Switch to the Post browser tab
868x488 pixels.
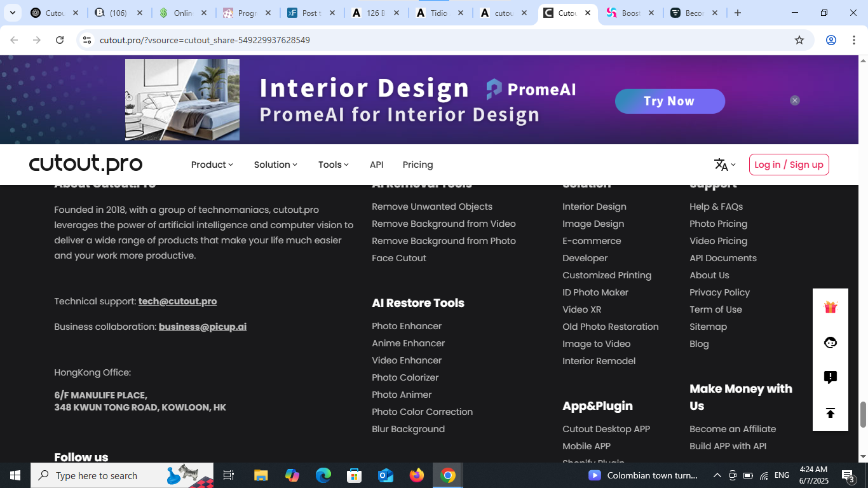[x=312, y=13]
